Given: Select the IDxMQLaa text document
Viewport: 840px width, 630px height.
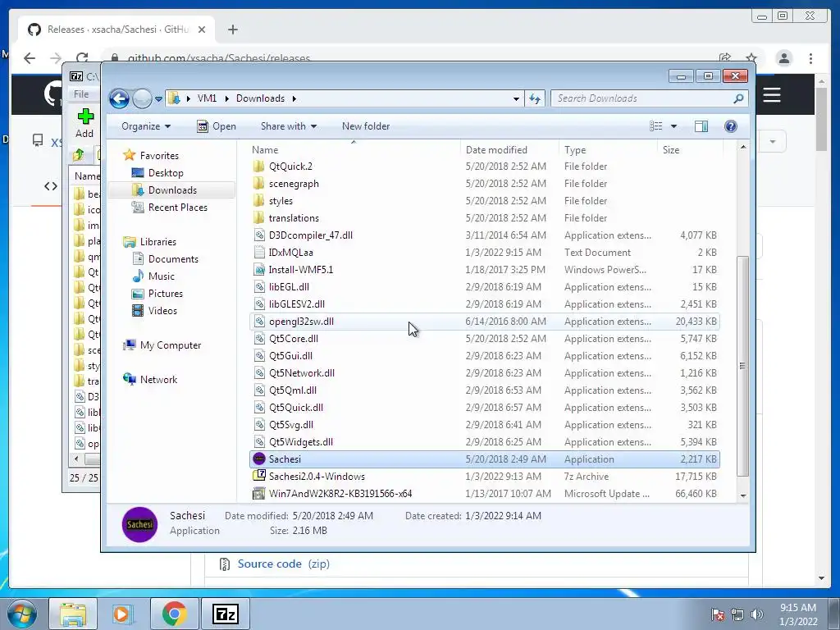Looking at the screenshot, I should (484, 253).
